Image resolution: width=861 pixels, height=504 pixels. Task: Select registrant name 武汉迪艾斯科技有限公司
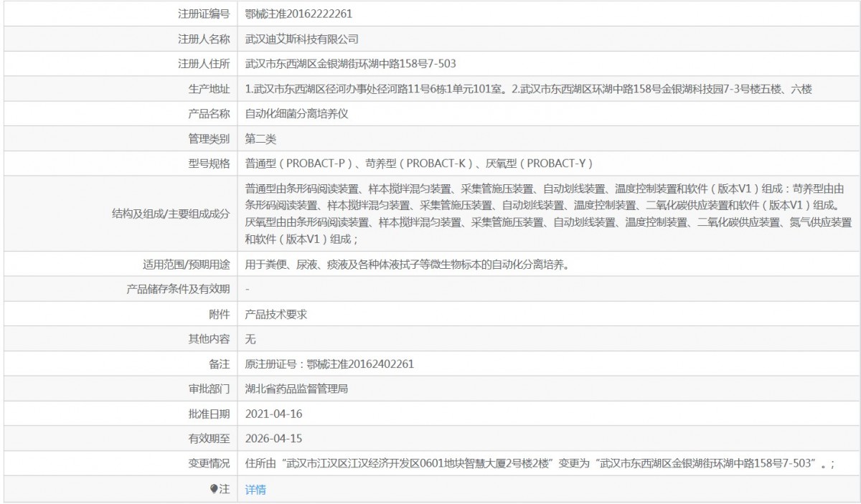pos(301,39)
